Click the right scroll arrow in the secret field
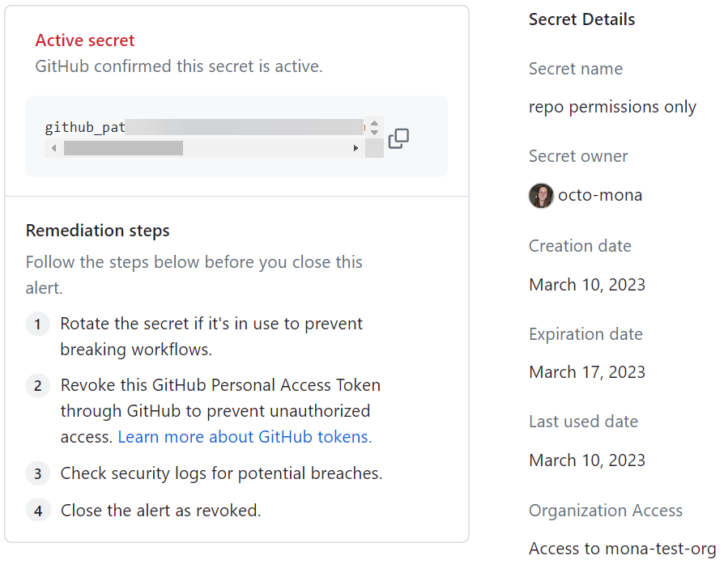The image size is (728, 564). tap(356, 148)
